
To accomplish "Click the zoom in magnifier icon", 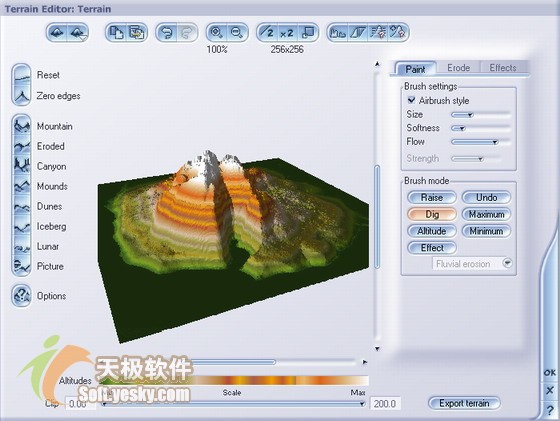I will (x=216, y=32).
